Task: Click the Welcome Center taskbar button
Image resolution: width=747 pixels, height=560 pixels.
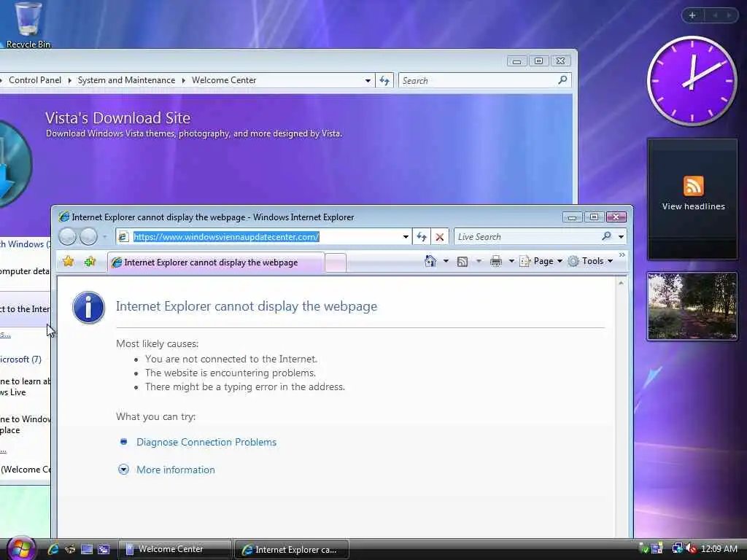Action: (174, 549)
